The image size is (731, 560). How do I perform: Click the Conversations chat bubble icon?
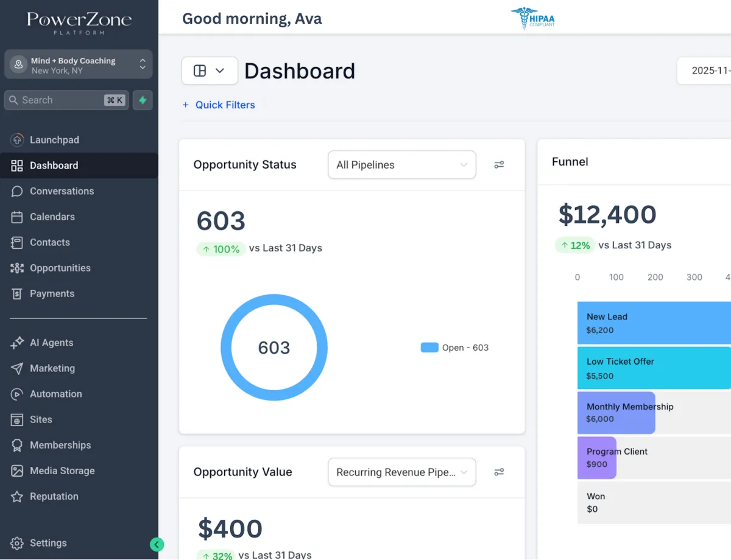click(17, 191)
